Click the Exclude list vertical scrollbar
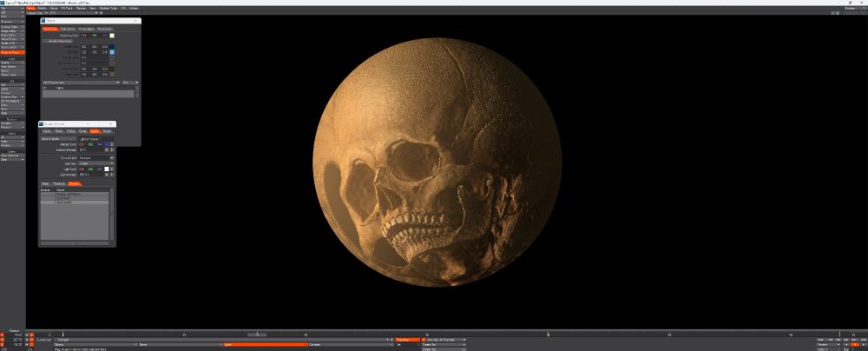 click(x=111, y=214)
